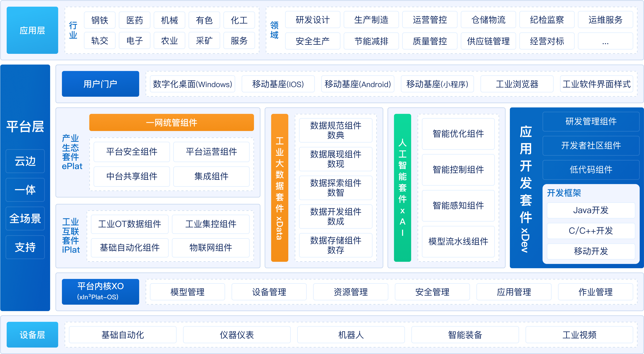Select 供应链管理 under 领域
Screen dimensions: 644x354
[x=488, y=41]
